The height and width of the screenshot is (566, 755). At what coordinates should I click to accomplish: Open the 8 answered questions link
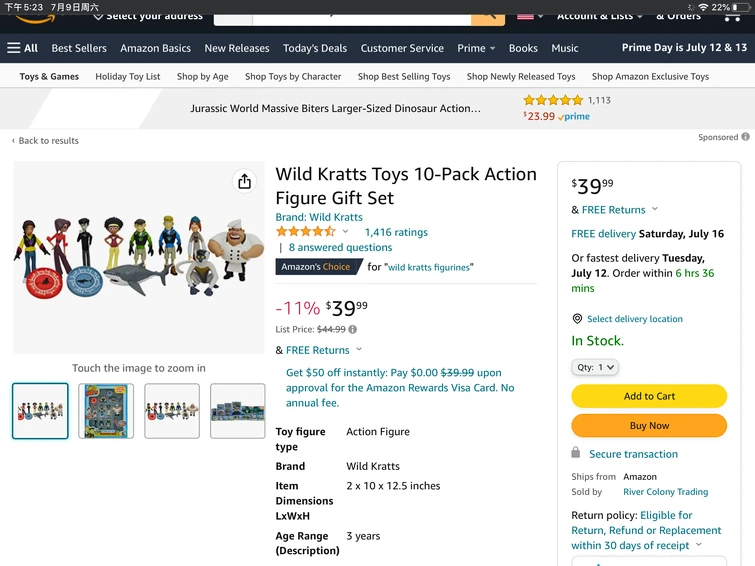pyautogui.click(x=340, y=247)
